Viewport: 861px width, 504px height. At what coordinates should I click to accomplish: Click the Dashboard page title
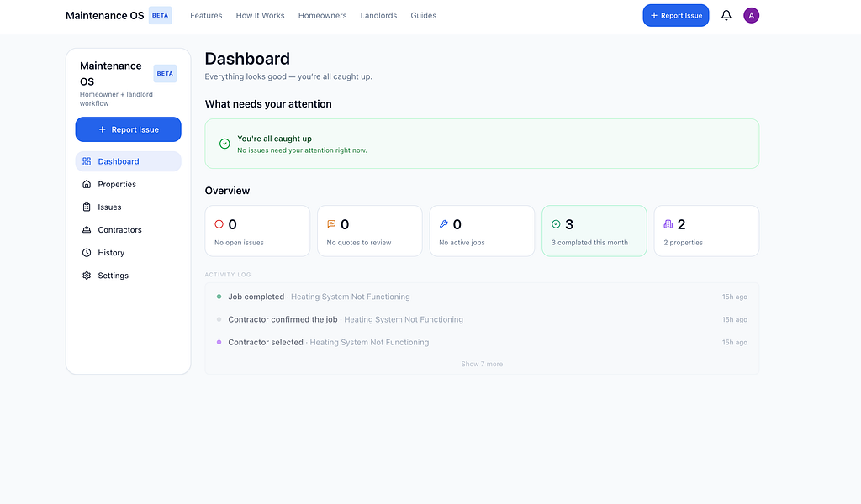pyautogui.click(x=247, y=59)
